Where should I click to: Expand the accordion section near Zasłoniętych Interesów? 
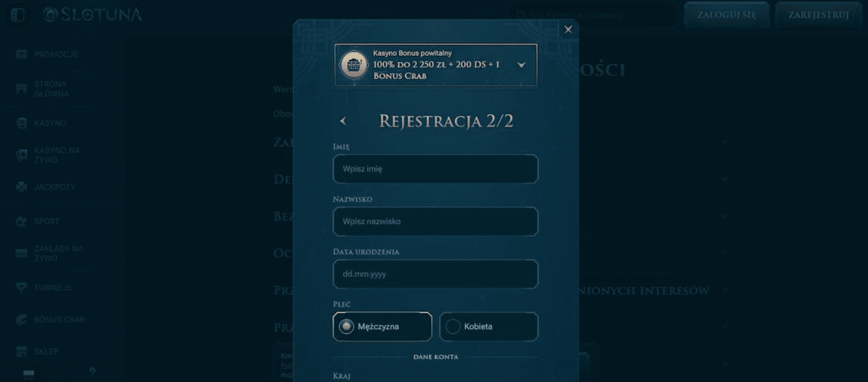(724, 290)
